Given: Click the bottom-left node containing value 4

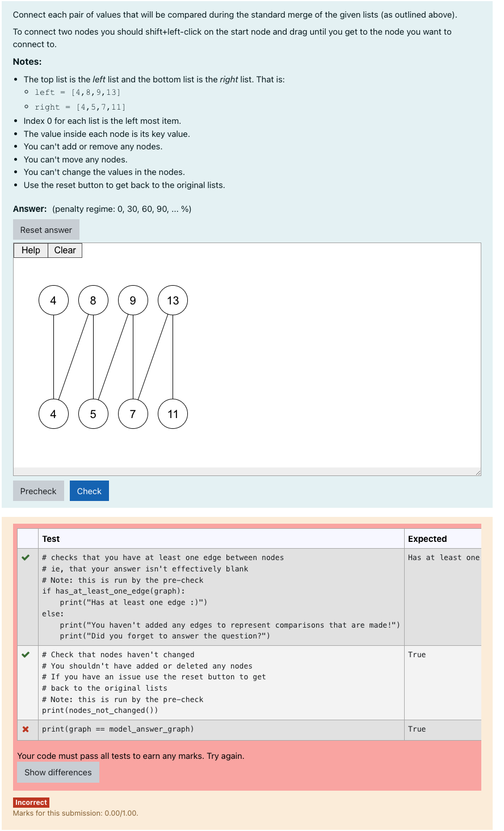Looking at the screenshot, I should pyautogui.click(x=53, y=414).
